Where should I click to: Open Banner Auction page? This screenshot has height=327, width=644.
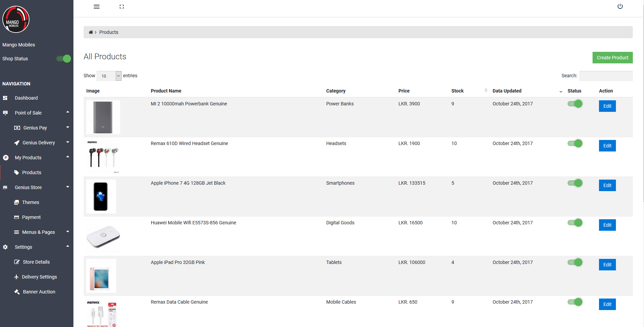39,292
